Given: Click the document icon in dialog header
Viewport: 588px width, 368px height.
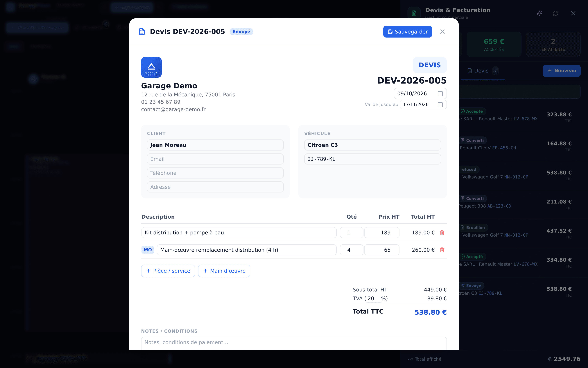Looking at the screenshot, I should (x=142, y=32).
